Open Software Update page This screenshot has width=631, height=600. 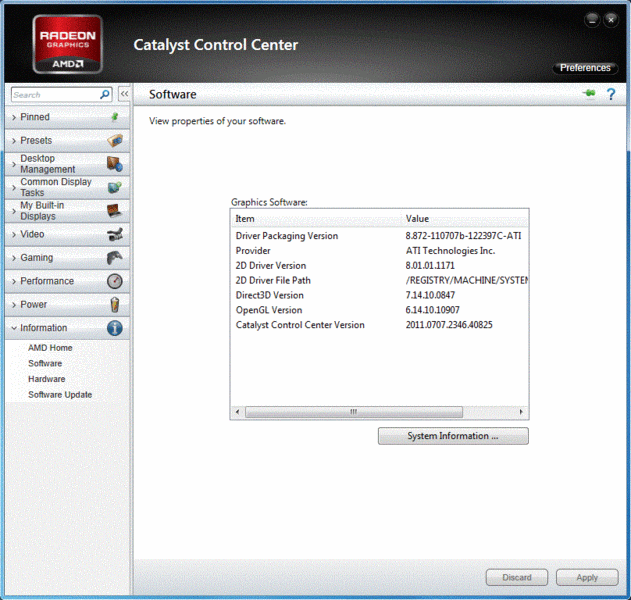(60, 395)
